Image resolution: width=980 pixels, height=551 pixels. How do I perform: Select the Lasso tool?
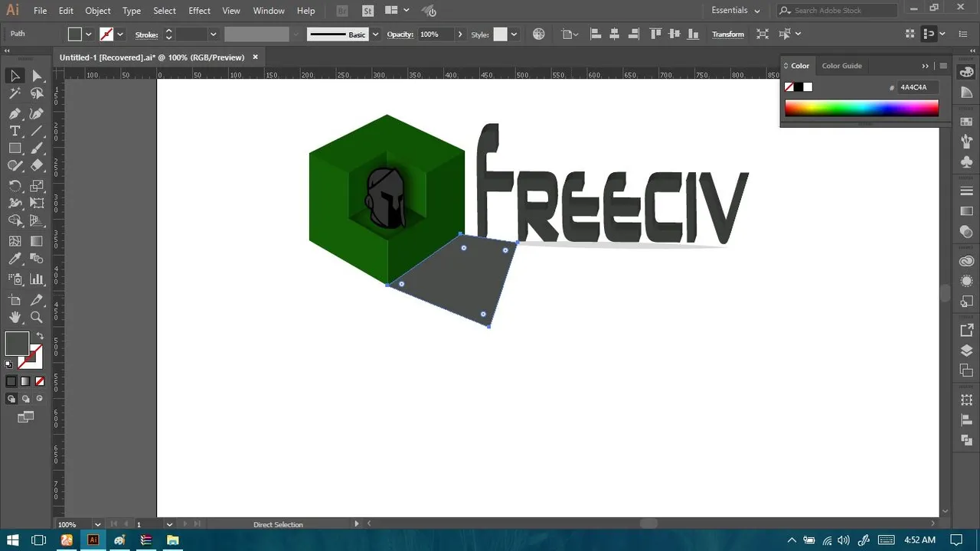pos(37,93)
